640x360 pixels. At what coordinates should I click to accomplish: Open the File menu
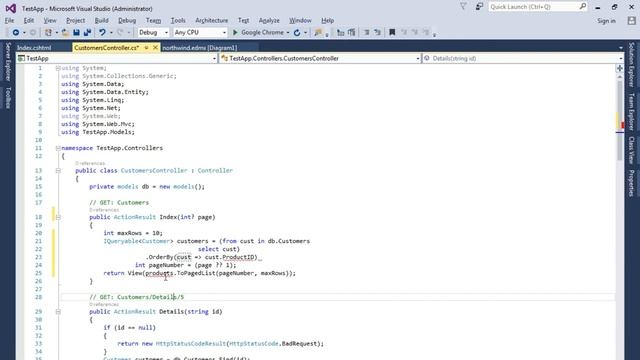pyautogui.click(x=9, y=20)
